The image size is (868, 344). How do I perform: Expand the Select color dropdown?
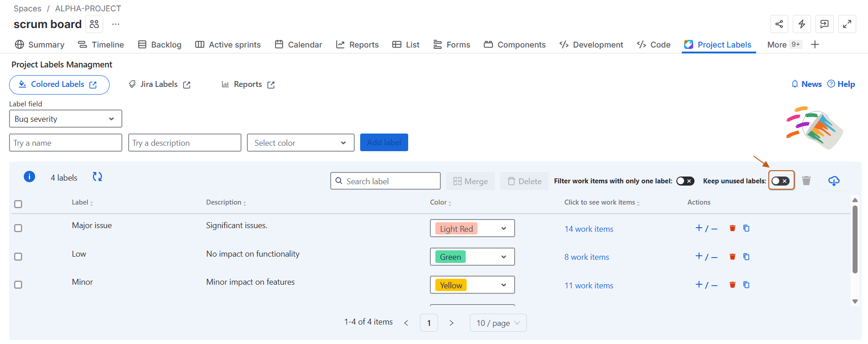click(300, 143)
